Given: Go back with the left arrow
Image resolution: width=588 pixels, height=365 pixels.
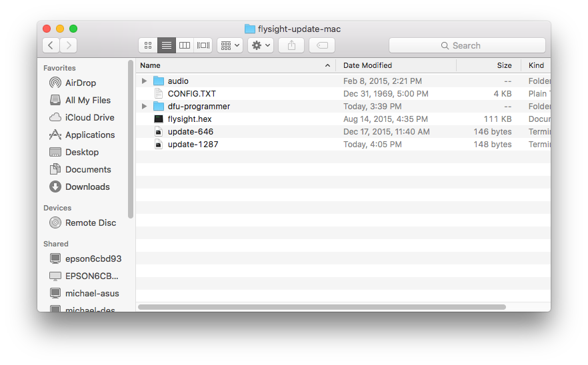Looking at the screenshot, I should click(x=51, y=45).
